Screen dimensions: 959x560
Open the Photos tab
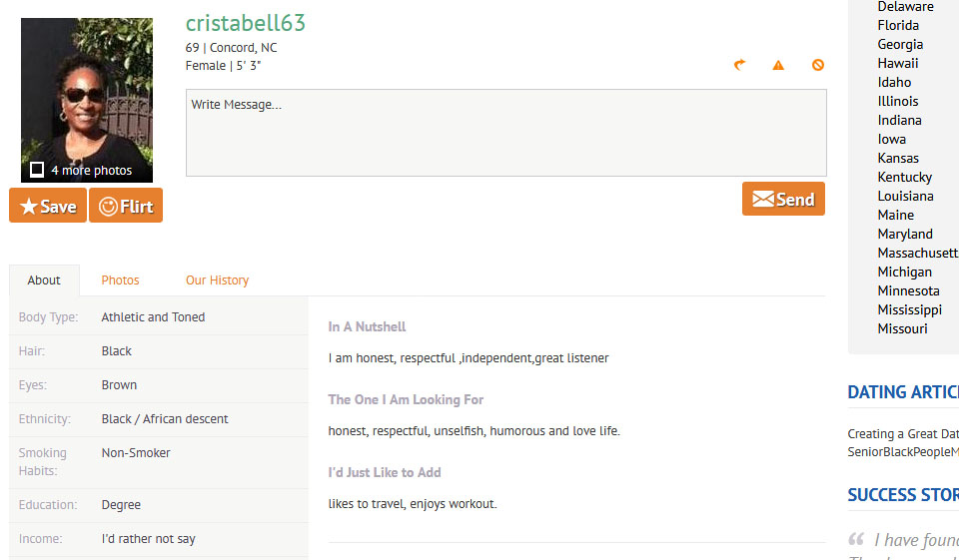pyautogui.click(x=120, y=280)
